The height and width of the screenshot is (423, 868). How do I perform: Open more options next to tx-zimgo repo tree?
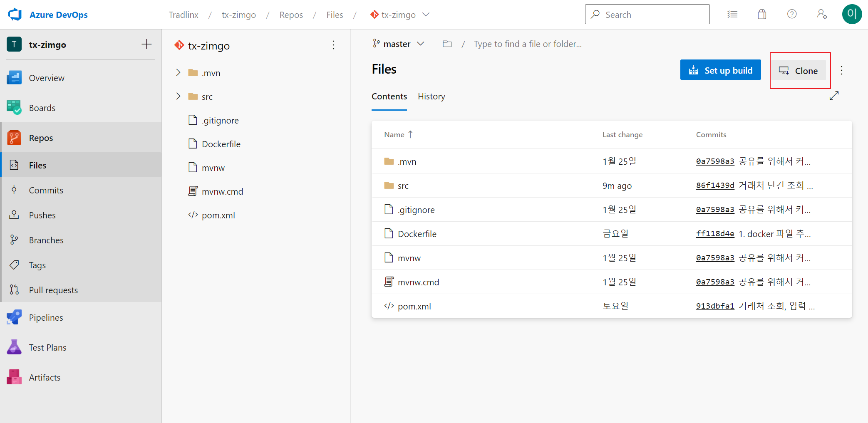(x=333, y=45)
